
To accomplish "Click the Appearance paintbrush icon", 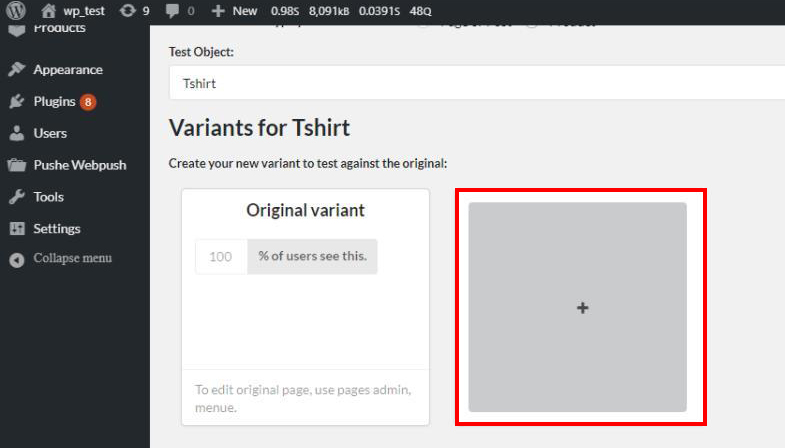I will point(17,70).
